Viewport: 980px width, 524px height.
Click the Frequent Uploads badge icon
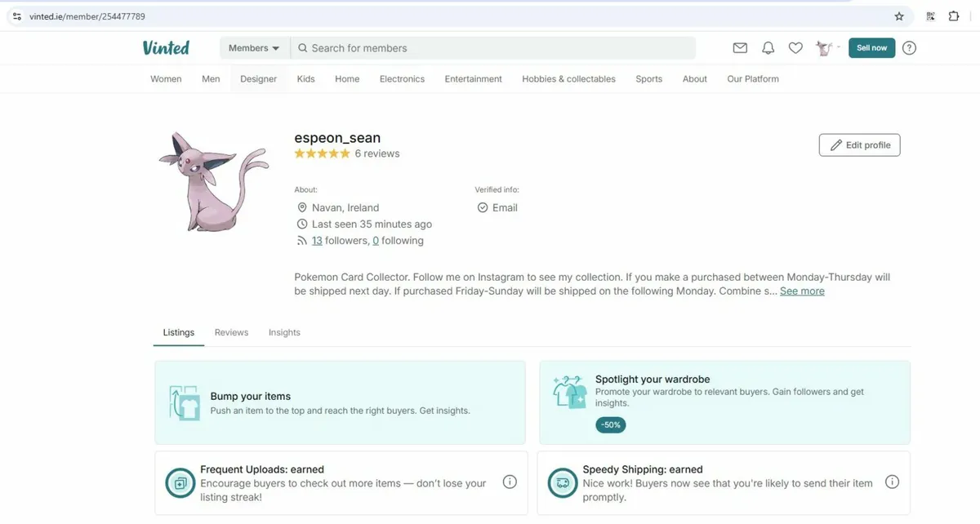coord(180,483)
